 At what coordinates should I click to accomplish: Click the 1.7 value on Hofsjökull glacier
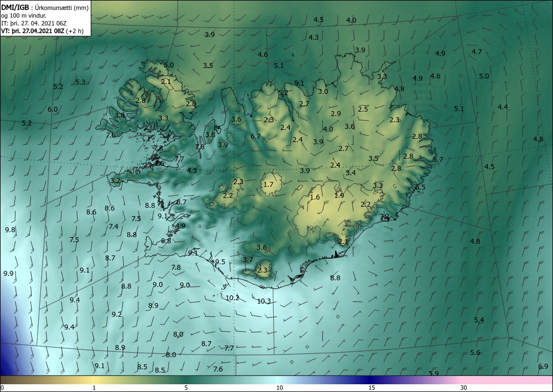pos(268,184)
